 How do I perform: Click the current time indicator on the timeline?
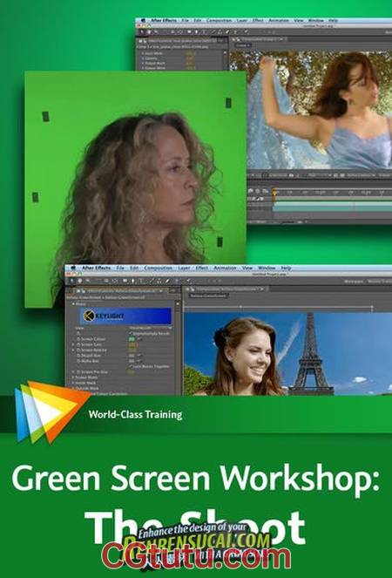274,192
